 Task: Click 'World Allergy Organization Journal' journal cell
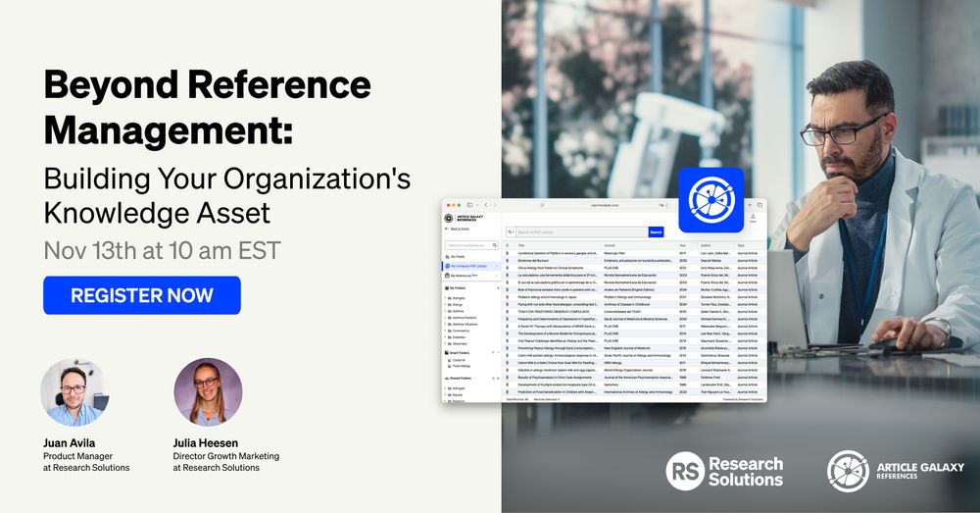pyautogui.click(x=628, y=370)
